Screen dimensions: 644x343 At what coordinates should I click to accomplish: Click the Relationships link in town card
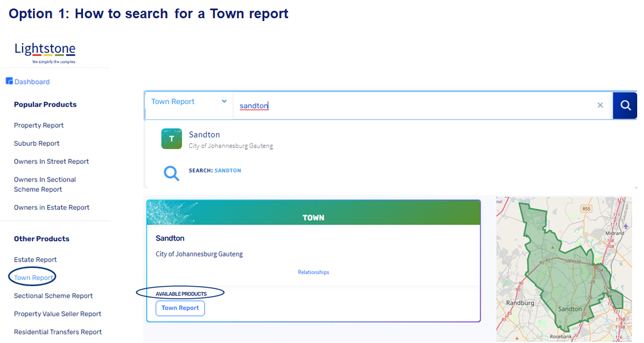[x=313, y=272]
